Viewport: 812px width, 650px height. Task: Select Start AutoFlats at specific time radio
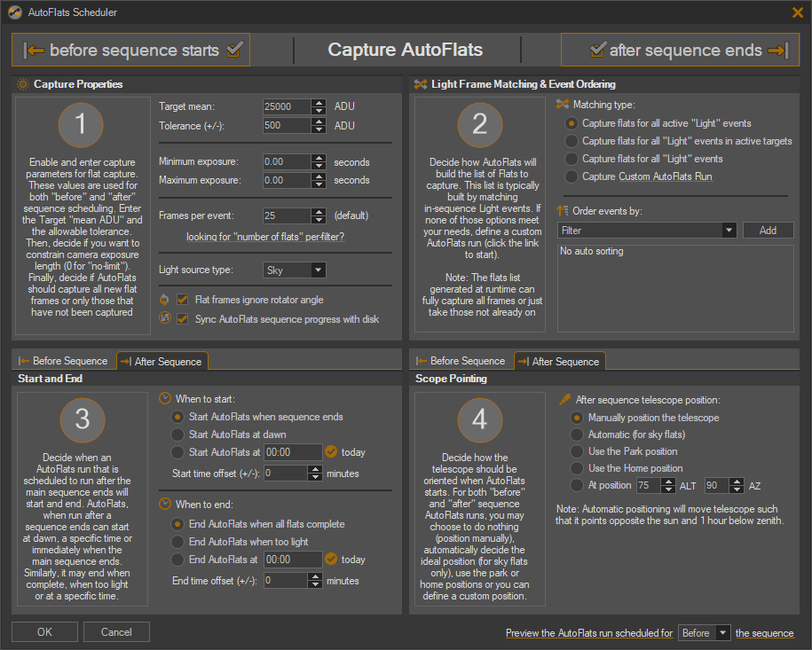coord(177,451)
